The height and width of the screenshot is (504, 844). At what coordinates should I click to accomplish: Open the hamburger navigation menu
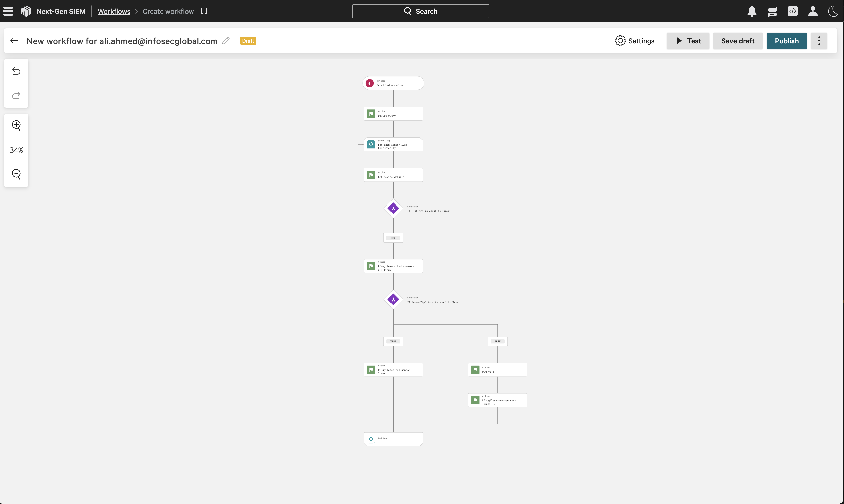[x=8, y=11]
